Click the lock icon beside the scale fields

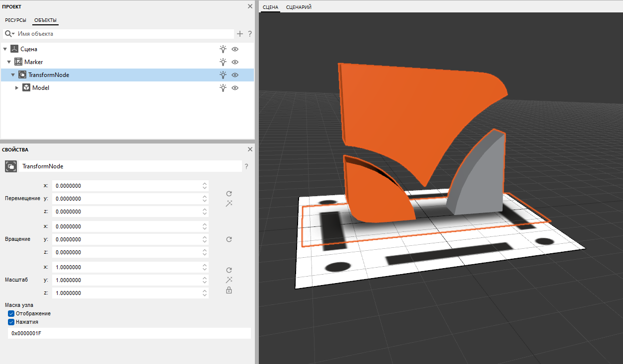click(229, 290)
